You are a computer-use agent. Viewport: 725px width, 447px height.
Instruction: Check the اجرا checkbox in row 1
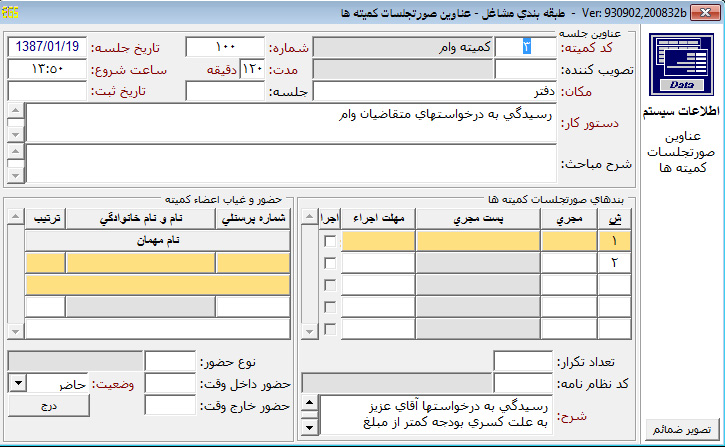click(330, 240)
